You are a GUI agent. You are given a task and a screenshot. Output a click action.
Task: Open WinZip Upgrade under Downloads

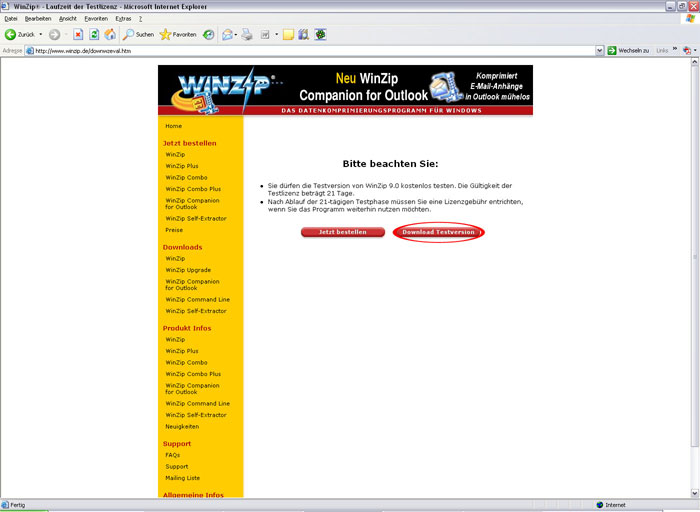188,270
